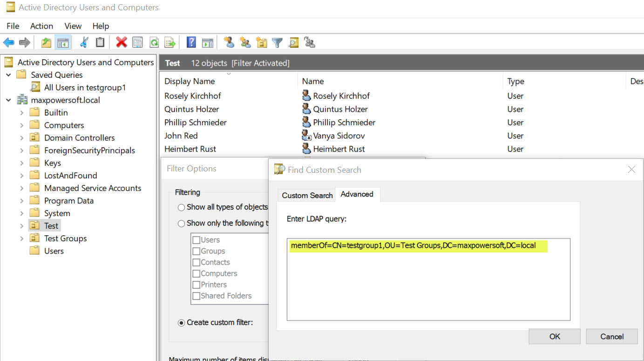Go up one level in toolbar
Image resolution: width=644 pixels, height=361 pixels.
[46, 43]
